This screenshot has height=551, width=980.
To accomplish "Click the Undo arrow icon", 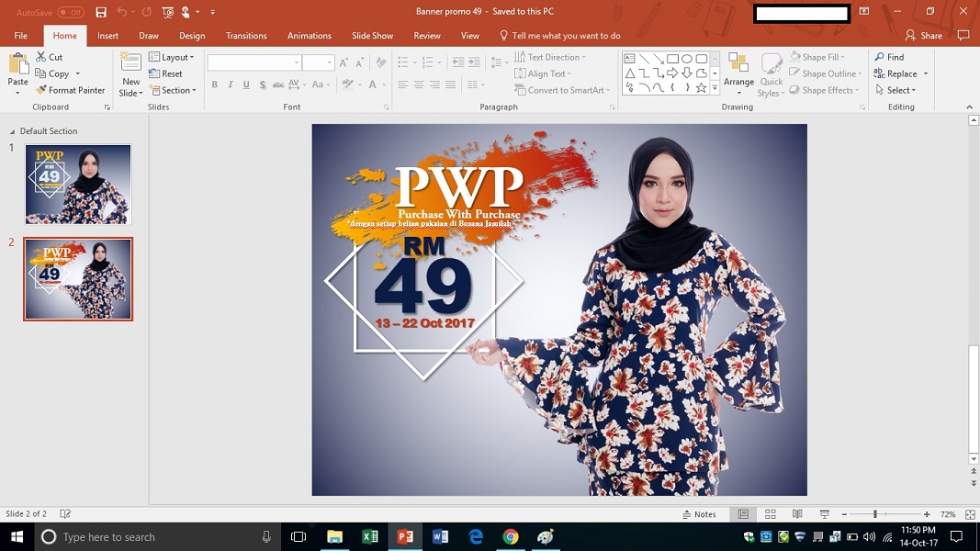I will [x=122, y=12].
